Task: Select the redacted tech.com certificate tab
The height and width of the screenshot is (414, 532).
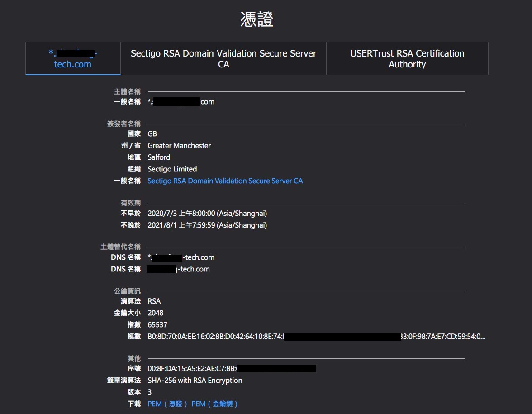Action: tap(73, 58)
